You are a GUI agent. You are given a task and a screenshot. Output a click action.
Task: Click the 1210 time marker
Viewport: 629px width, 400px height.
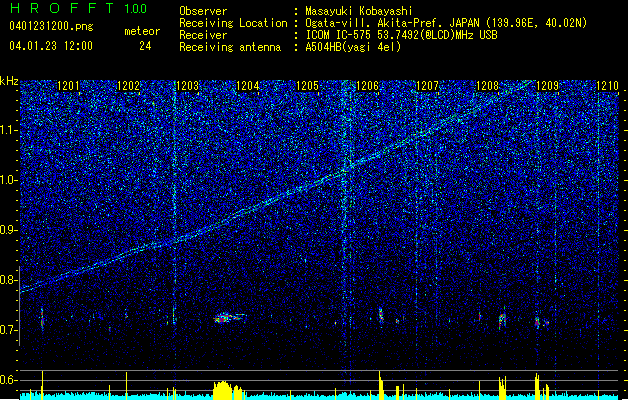607,86
